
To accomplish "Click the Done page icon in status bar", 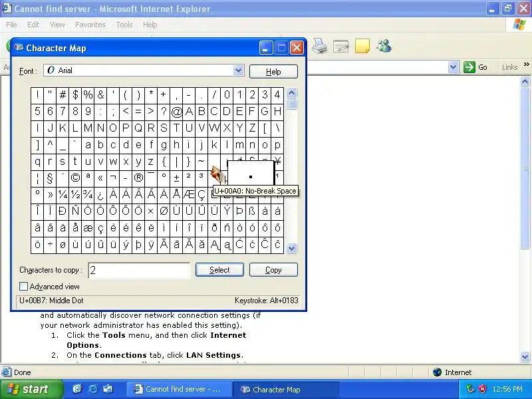I will [x=6, y=372].
